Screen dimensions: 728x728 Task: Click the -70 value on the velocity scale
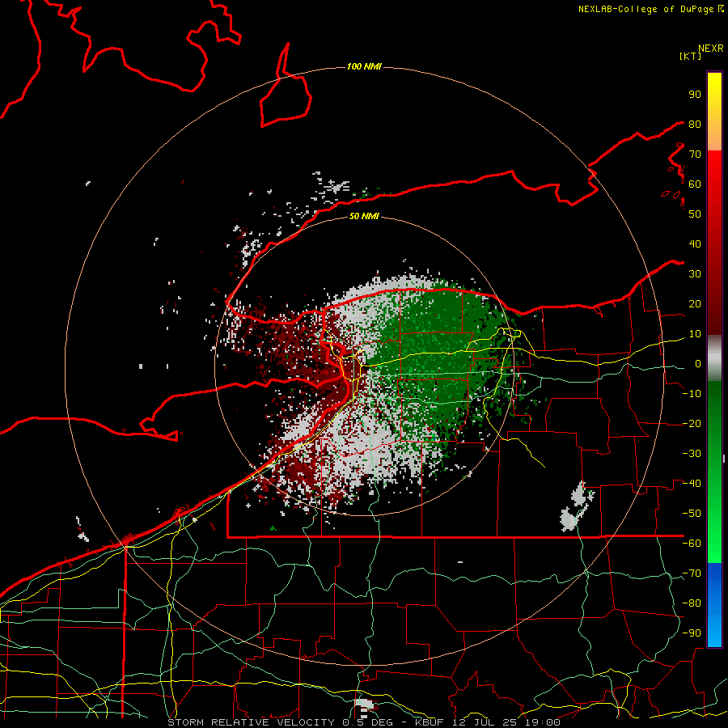[692, 573]
